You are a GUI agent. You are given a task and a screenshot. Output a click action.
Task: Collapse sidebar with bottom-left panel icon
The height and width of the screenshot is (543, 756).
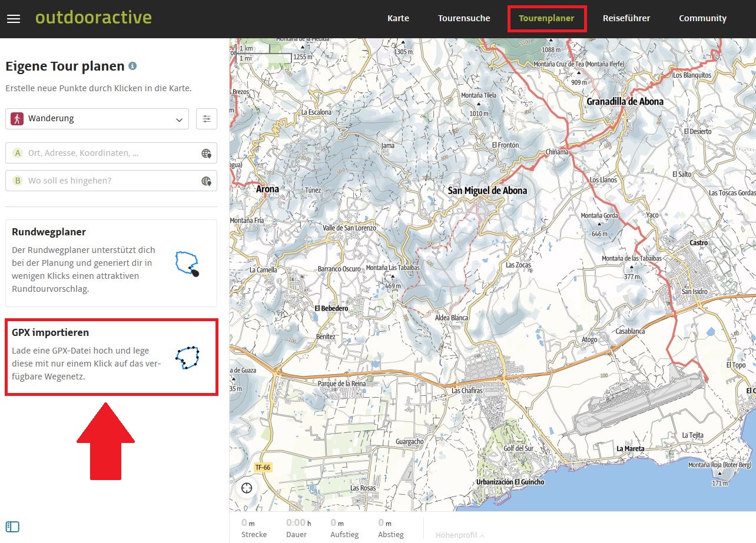12,527
